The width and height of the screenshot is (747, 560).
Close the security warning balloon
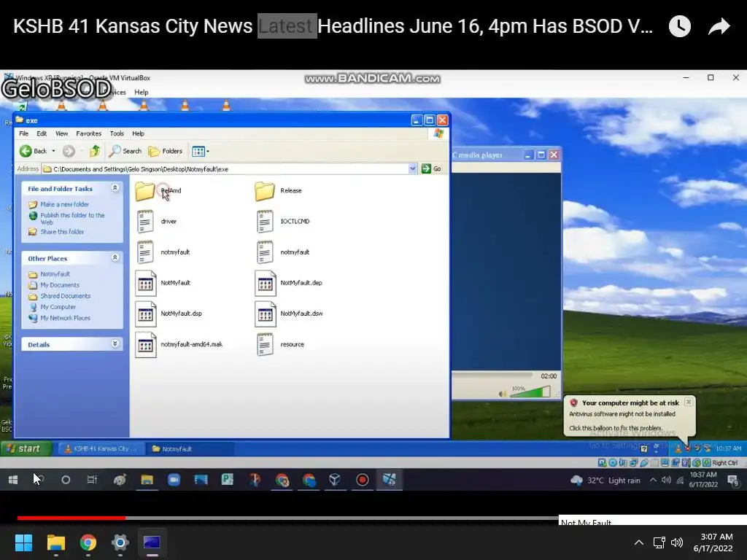point(689,402)
